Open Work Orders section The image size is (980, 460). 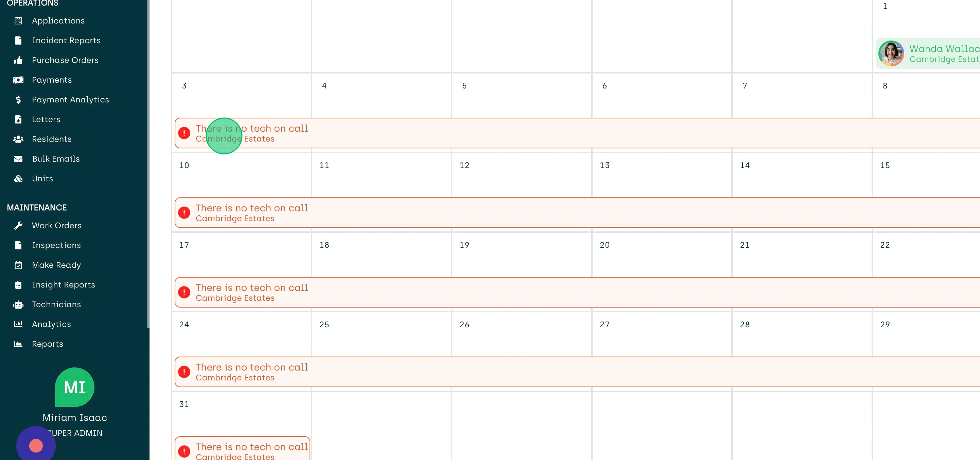(x=56, y=225)
